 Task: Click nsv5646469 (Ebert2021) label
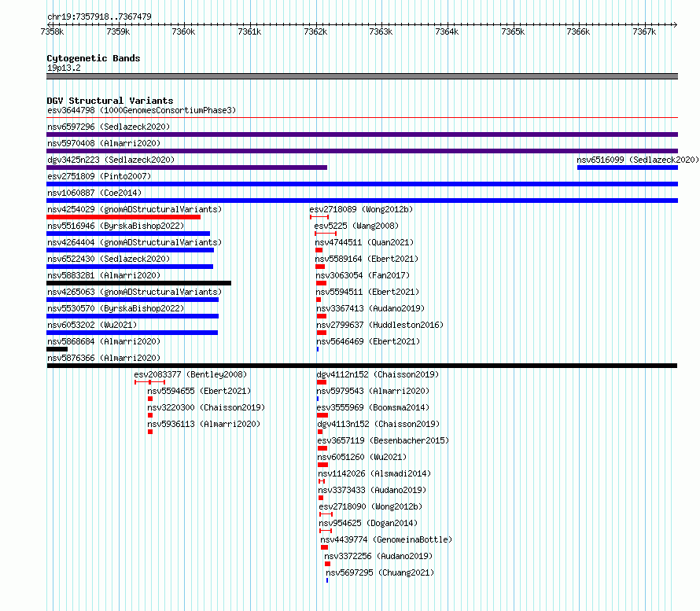(368, 341)
